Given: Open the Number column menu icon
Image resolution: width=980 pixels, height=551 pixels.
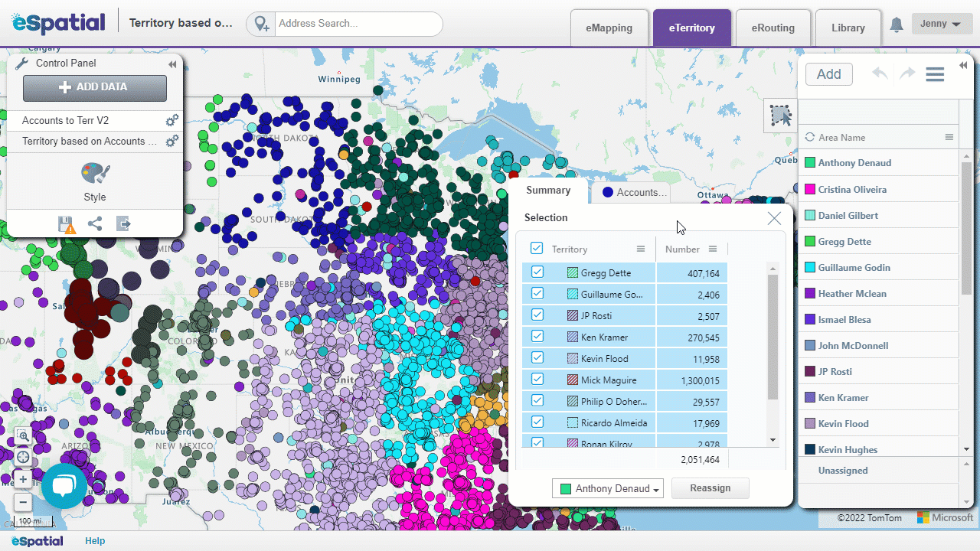Looking at the screenshot, I should click(x=713, y=249).
